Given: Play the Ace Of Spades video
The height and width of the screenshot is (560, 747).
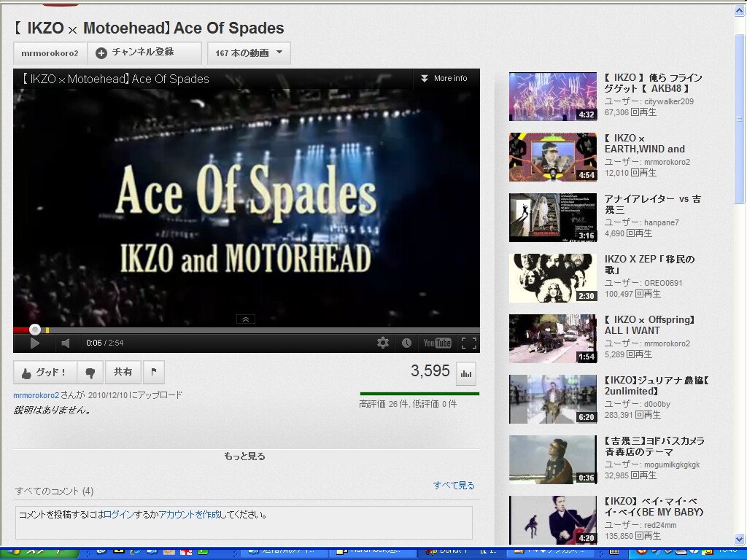Looking at the screenshot, I should (x=35, y=343).
